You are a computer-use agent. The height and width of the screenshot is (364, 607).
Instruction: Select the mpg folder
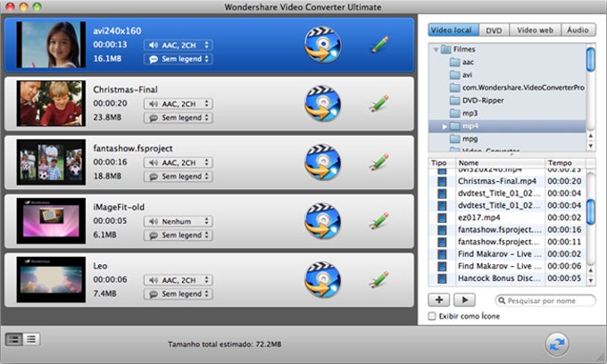pos(464,138)
